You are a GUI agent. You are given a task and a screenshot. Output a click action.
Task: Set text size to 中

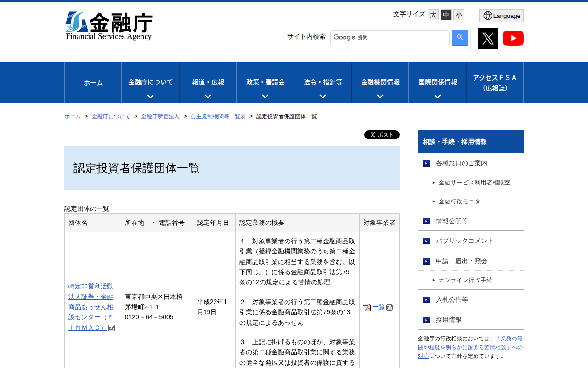click(446, 15)
